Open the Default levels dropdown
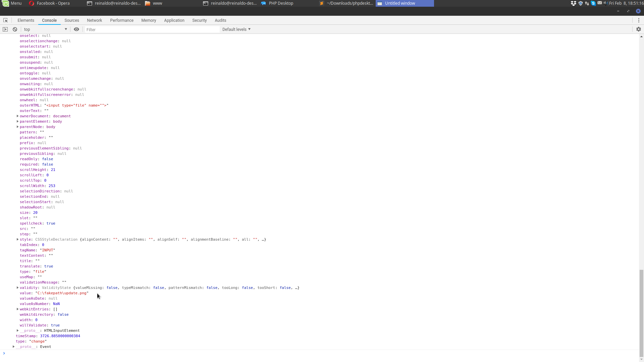The height and width of the screenshot is (362, 644). click(x=236, y=29)
